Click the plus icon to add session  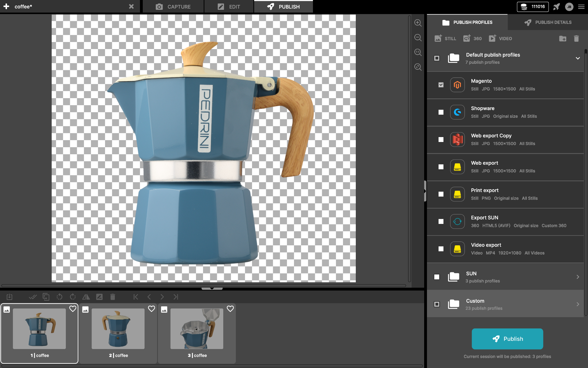pyautogui.click(x=6, y=6)
